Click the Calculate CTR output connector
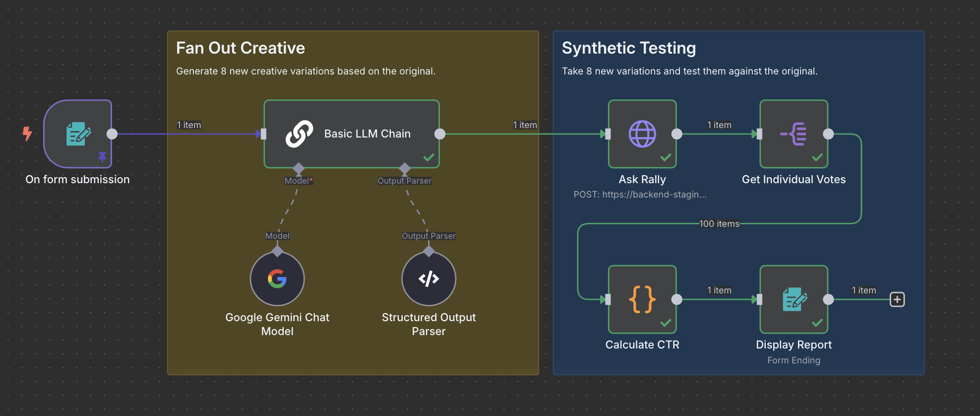The width and height of the screenshot is (980, 416). pos(677,299)
